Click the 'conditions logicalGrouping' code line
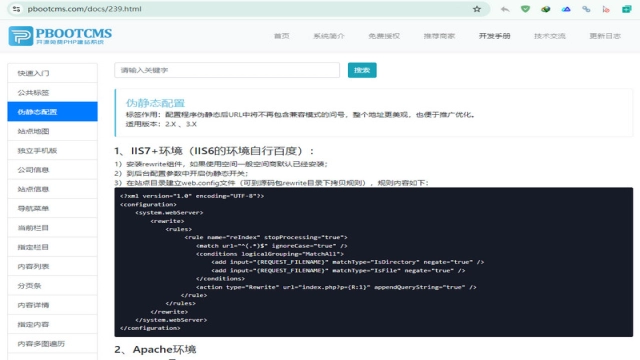Screen dimensions: 640x360 270,254
